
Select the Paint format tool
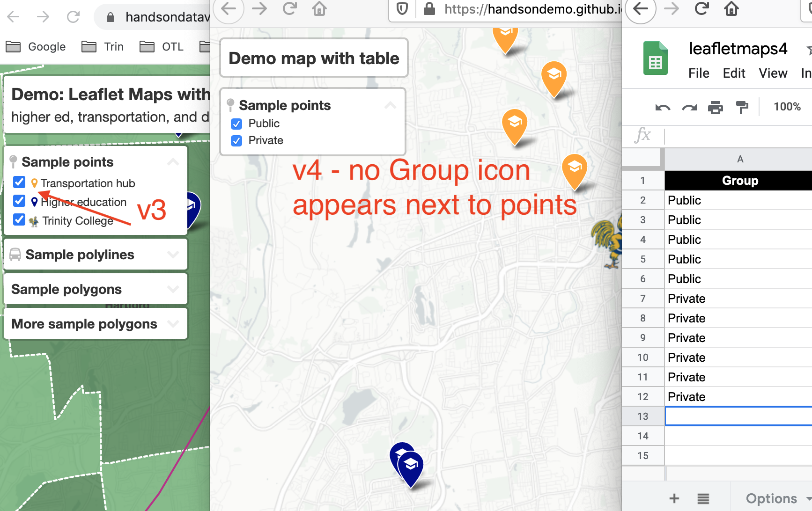742,107
